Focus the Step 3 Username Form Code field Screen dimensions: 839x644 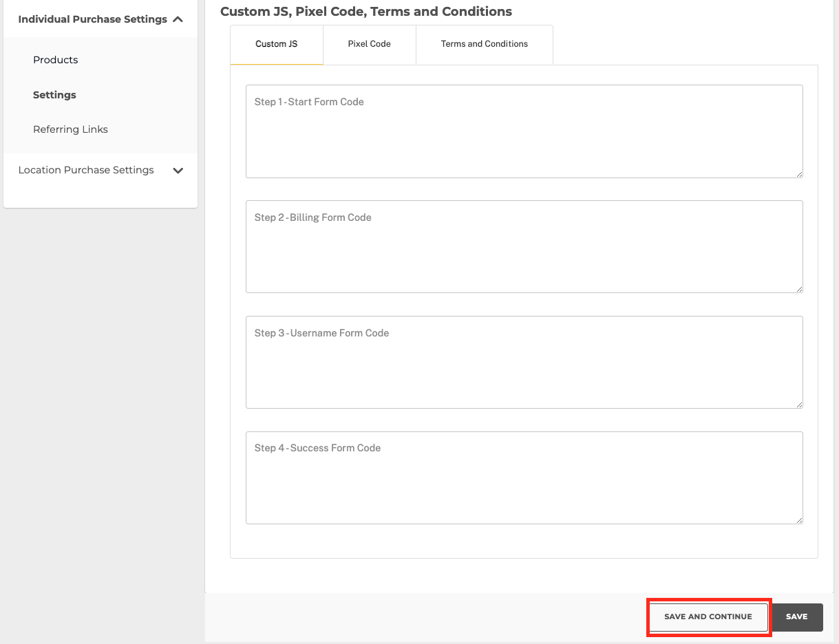coord(524,363)
